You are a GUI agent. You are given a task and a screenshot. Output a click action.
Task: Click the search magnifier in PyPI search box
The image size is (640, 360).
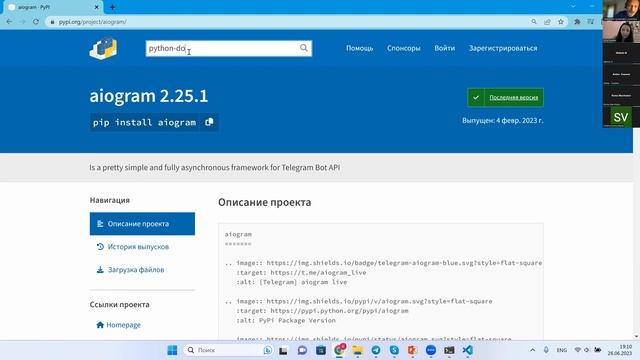(x=304, y=48)
